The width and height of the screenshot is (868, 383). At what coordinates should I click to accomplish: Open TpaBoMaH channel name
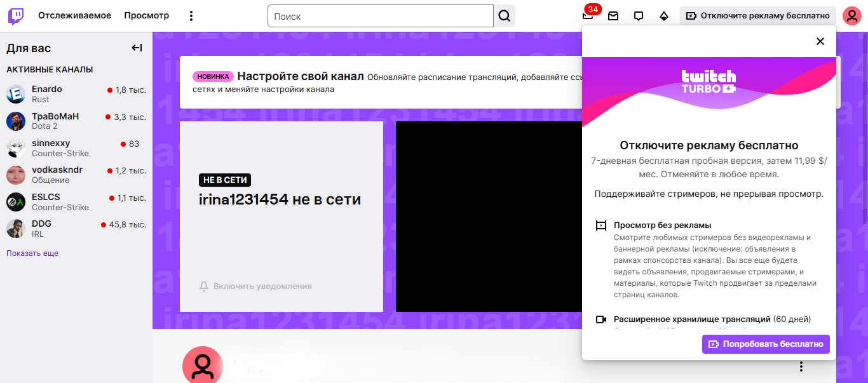[x=55, y=116]
